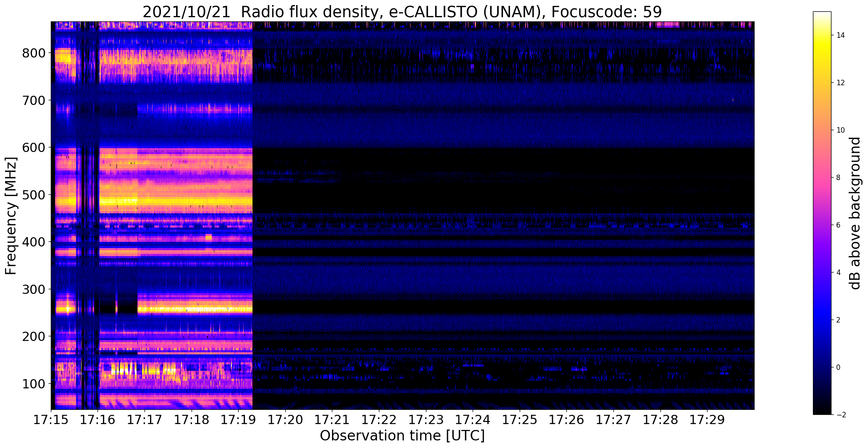Click the 17:17 time tick label
Screen dimensions: 868x448
[145, 419]
